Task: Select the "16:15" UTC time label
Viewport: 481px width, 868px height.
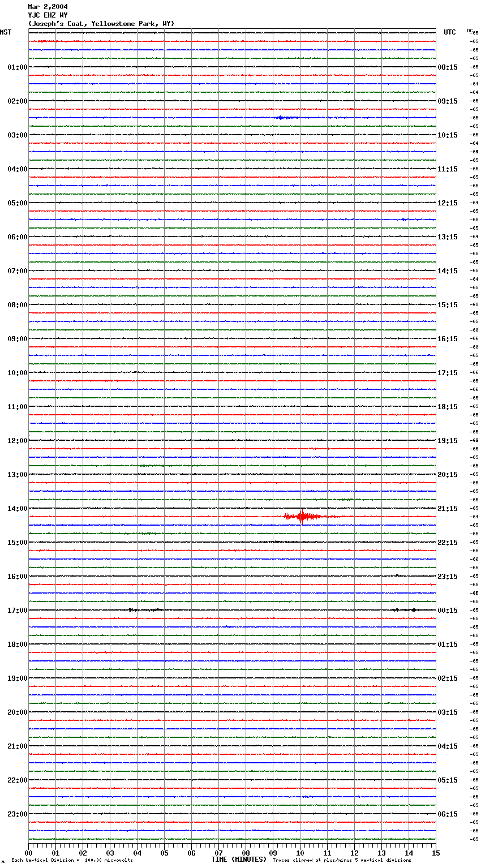Action: pos(448,339)
